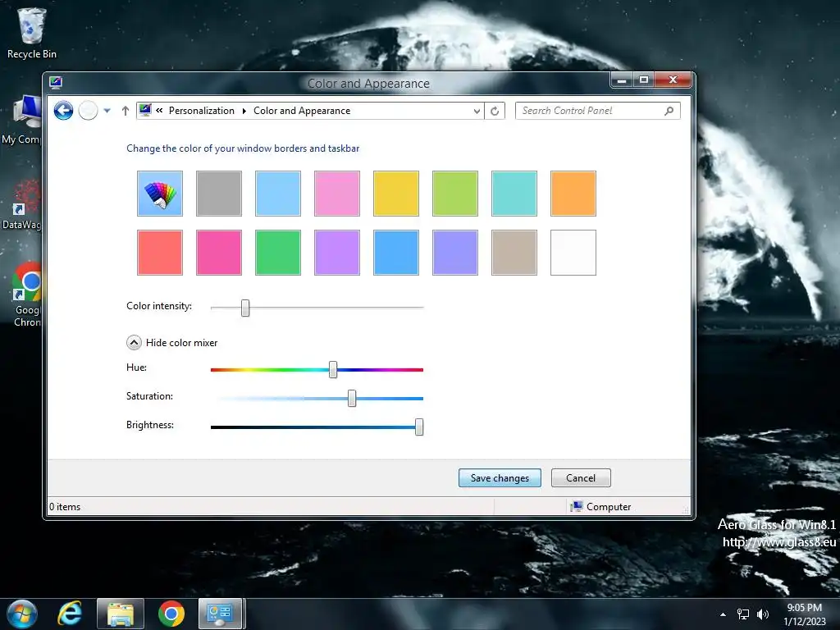Click the taskbar clock showing 9:05 PM
840x630 pixels.
point(805,614)
